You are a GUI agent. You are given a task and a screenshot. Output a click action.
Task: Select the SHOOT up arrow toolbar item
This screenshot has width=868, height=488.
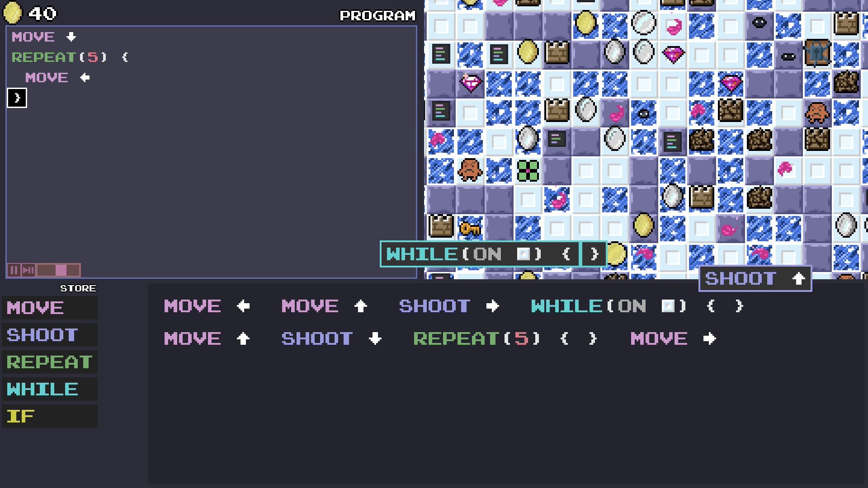point(754,278)
